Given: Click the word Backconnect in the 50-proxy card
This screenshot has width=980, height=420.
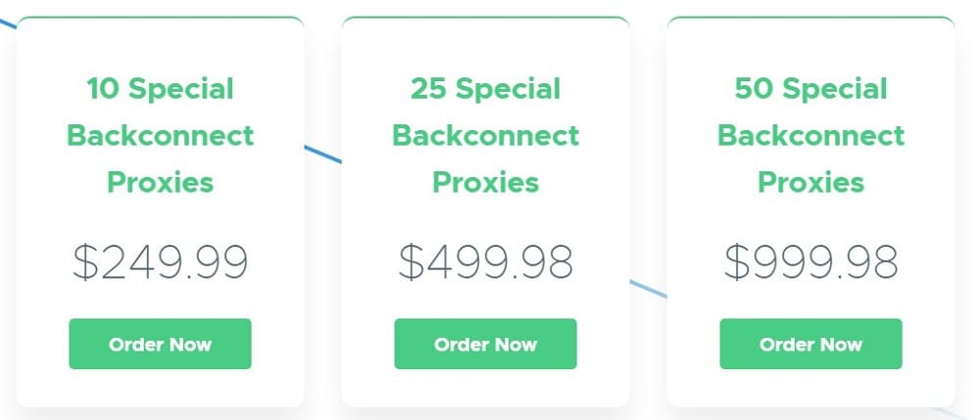Looking at the screenshot, I should [x=810, y=135].
